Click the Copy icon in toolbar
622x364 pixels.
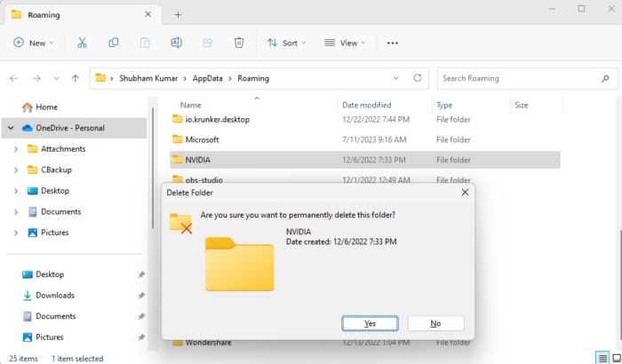114,43
